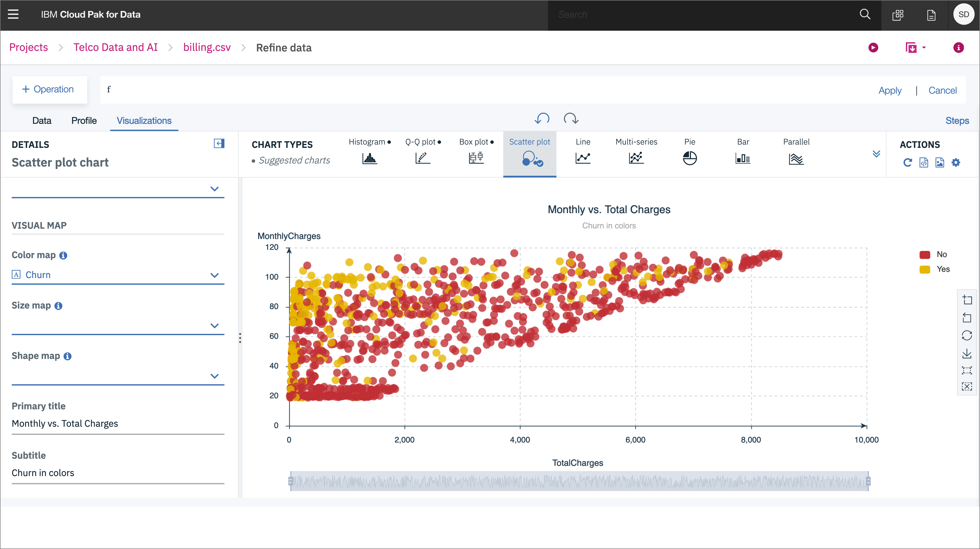The image size is (980, 549).
Task: Select the Pie chart type icon
Action: pyautogui.click(x=689, y=158)
